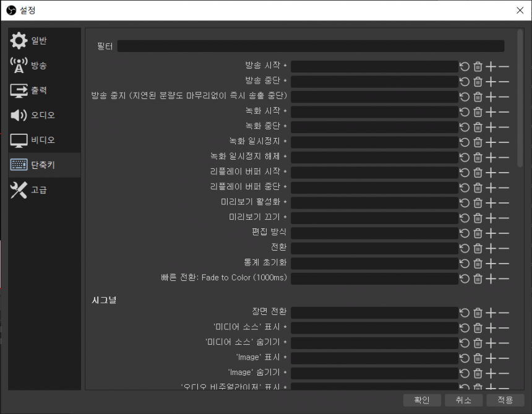Click the trash icon for 통계 초기화
Image resolution: width=532 pixels, height=414 pixels.
click(x=478, y=263)
